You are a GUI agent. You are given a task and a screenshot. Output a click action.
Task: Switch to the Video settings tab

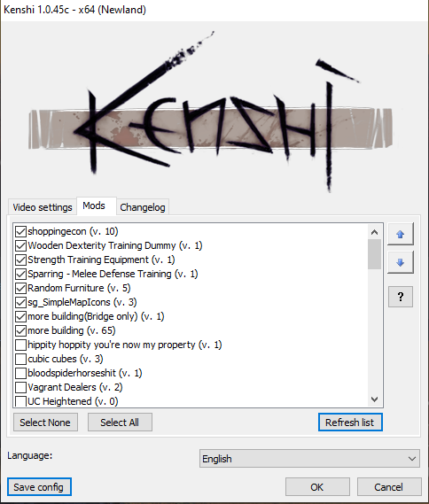43,207
